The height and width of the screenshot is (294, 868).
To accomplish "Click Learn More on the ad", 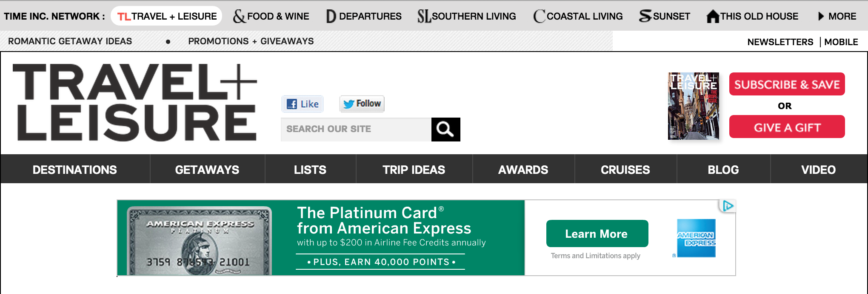I will 597,233.
